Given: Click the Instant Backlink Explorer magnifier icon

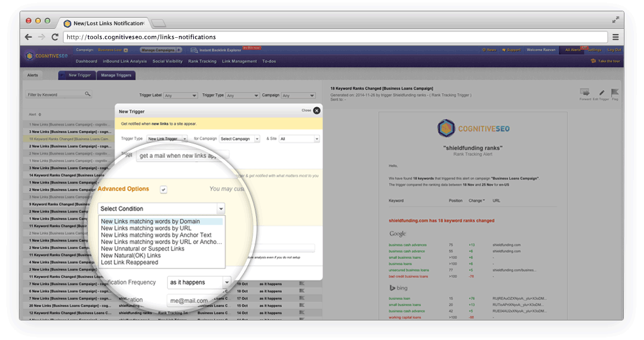Looking at the screenshot, I should coord(194,50).
